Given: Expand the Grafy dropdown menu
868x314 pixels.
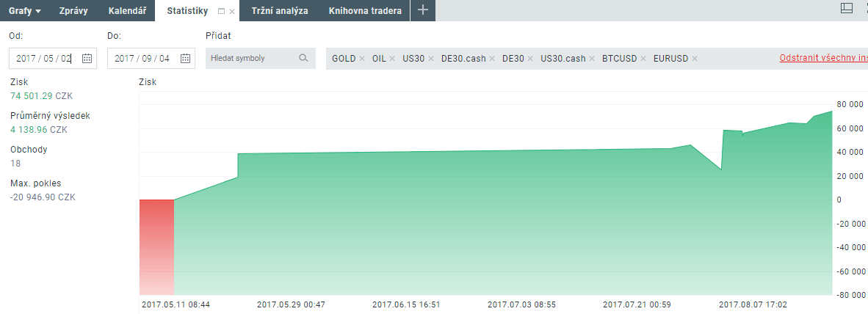Looking at the screenshot, I should tap(24, 11).
